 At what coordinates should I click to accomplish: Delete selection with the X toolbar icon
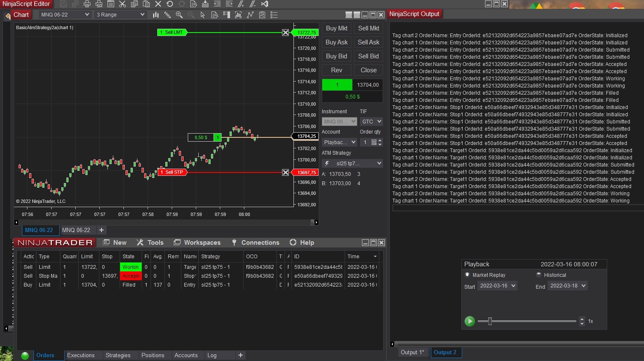[158, 4]
